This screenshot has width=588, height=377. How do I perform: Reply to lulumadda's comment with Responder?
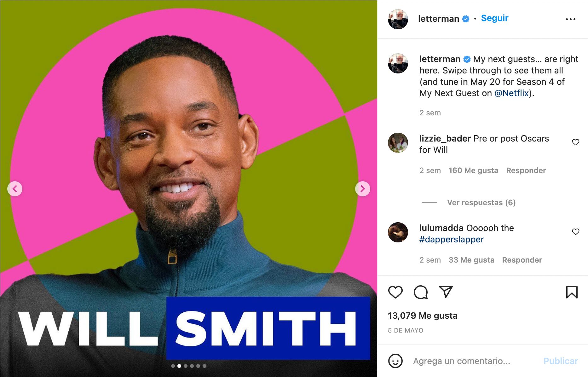point(522,260)
